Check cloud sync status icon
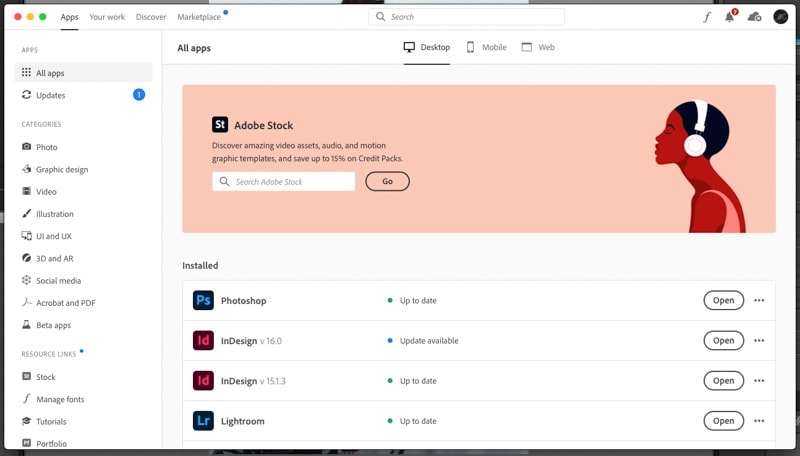The width and height of the screenshot is (800, 456). point(754,17)
